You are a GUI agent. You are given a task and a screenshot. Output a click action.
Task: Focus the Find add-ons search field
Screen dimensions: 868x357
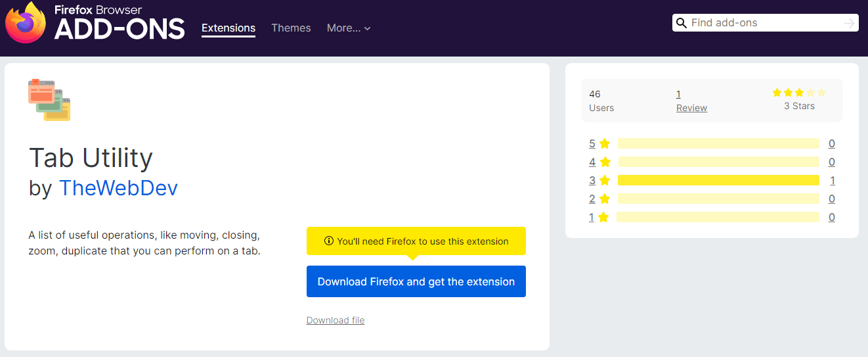766,23
